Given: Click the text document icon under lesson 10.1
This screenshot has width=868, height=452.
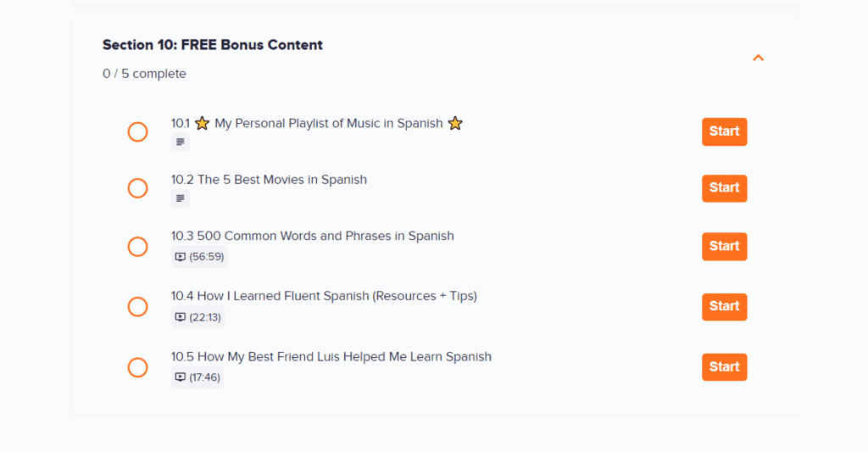Looking at the screenshot, I should point(180,142).
